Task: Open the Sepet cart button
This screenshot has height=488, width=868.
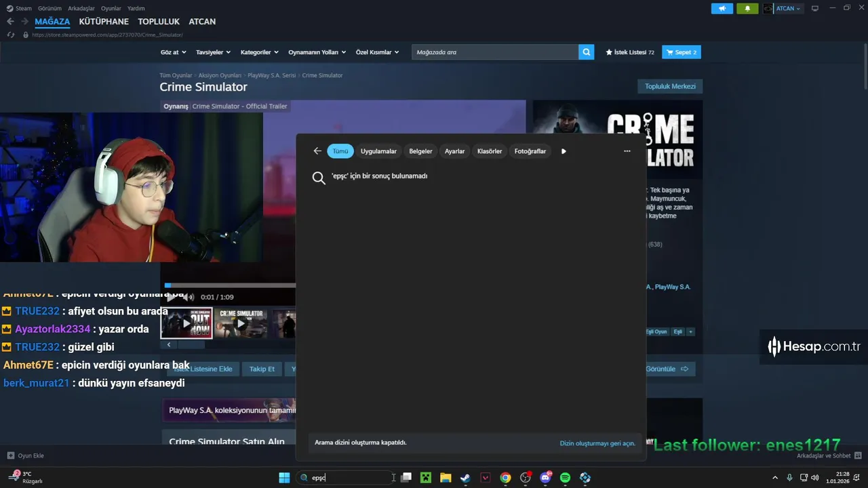Action: (x=682, y=52)
